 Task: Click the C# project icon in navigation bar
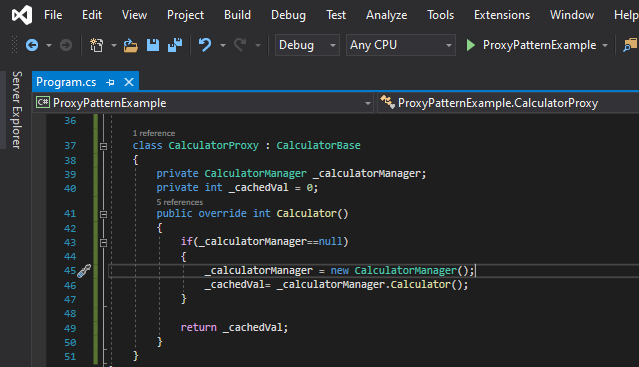click(x=43, y=102)
